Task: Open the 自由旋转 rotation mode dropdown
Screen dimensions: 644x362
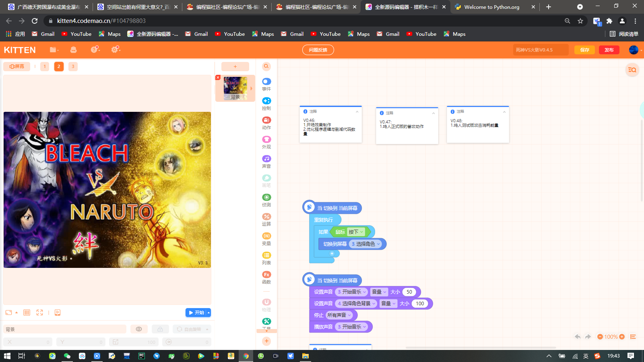Action: pos(192,329)
